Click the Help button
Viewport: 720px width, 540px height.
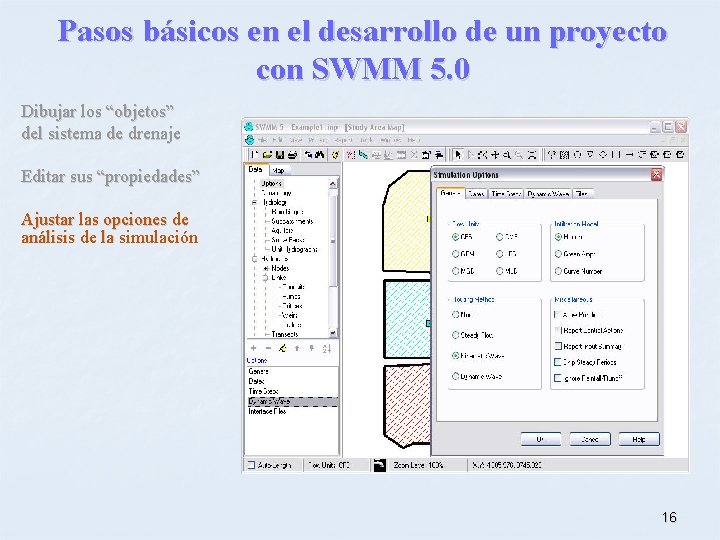point(639,439)
